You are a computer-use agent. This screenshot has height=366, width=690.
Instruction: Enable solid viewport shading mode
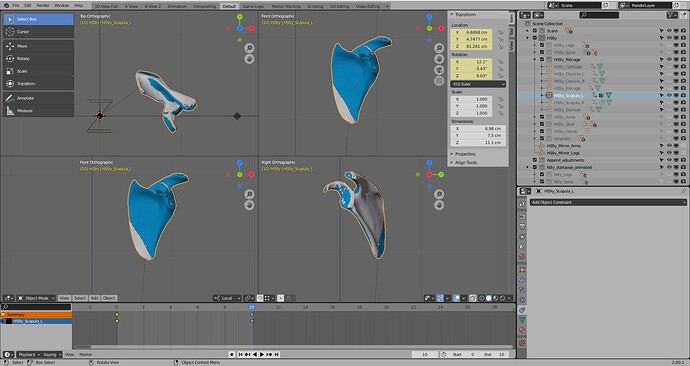pyautogui.click(x=488, y=298)
